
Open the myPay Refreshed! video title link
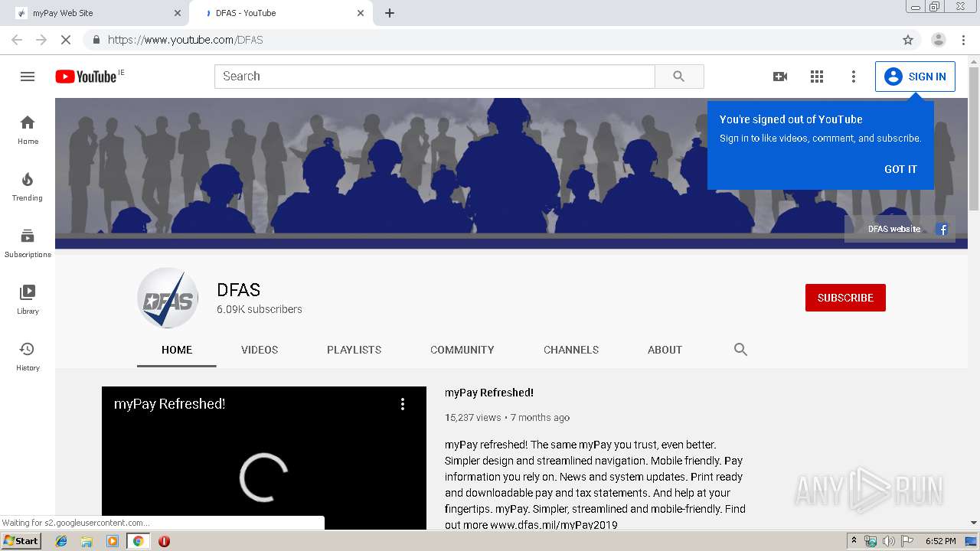(x=489, y=393)
